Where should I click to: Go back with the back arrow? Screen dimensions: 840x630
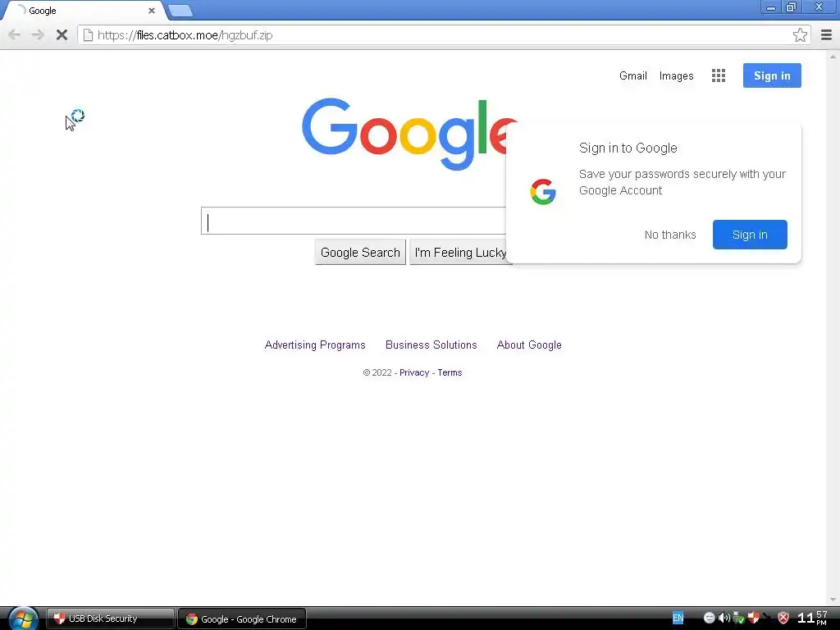15,35
